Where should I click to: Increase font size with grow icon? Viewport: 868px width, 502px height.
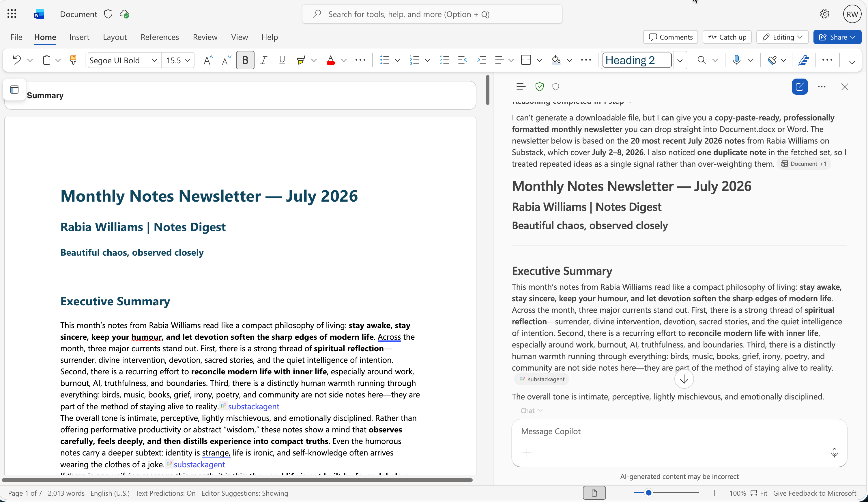tap(208, 60)
